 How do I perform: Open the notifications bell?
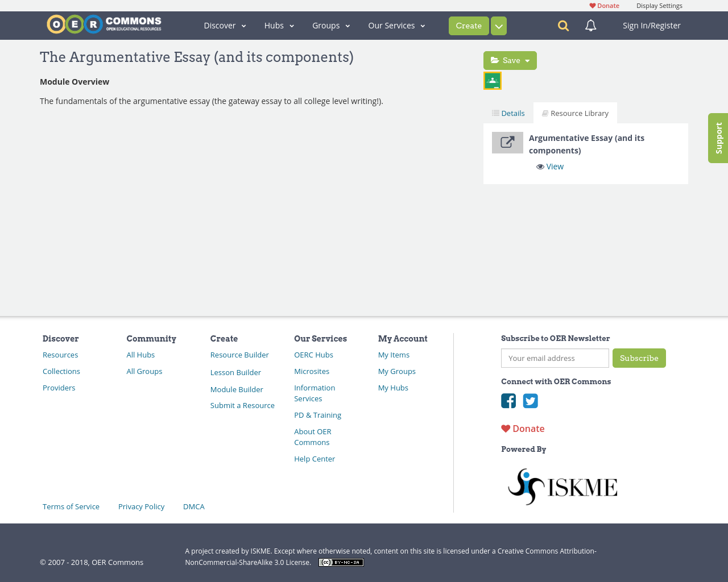[591, 26]
